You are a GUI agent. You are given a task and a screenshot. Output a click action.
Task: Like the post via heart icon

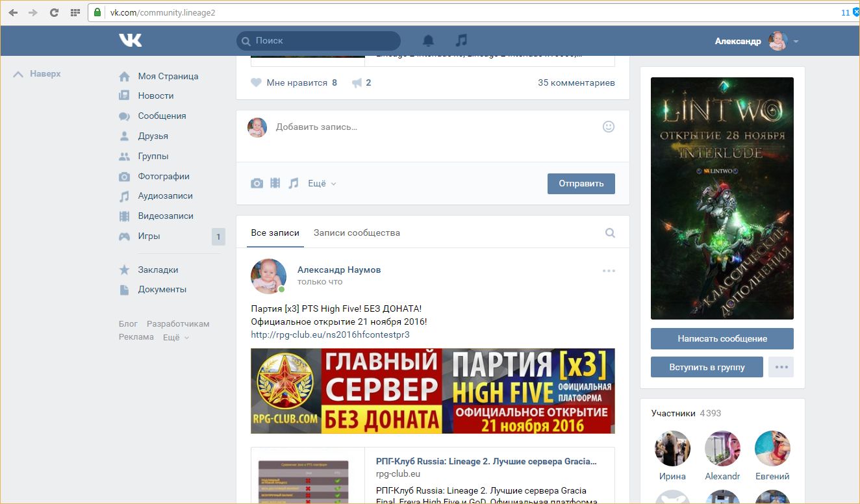point(257,82)
